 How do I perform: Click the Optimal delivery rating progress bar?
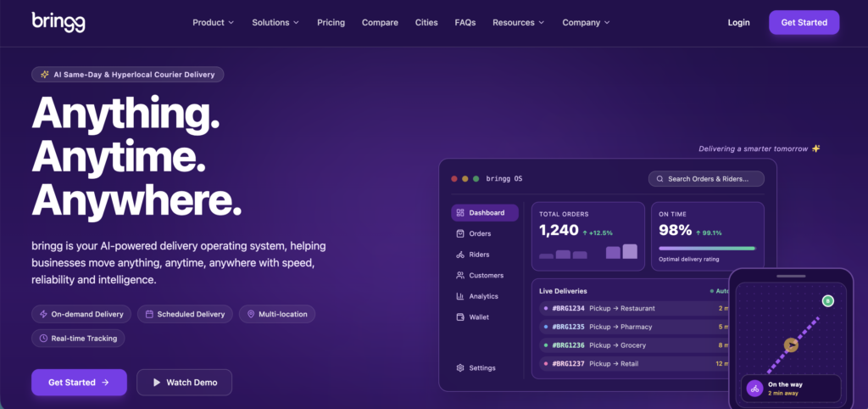pyautogui.click(x=708, y=249)
